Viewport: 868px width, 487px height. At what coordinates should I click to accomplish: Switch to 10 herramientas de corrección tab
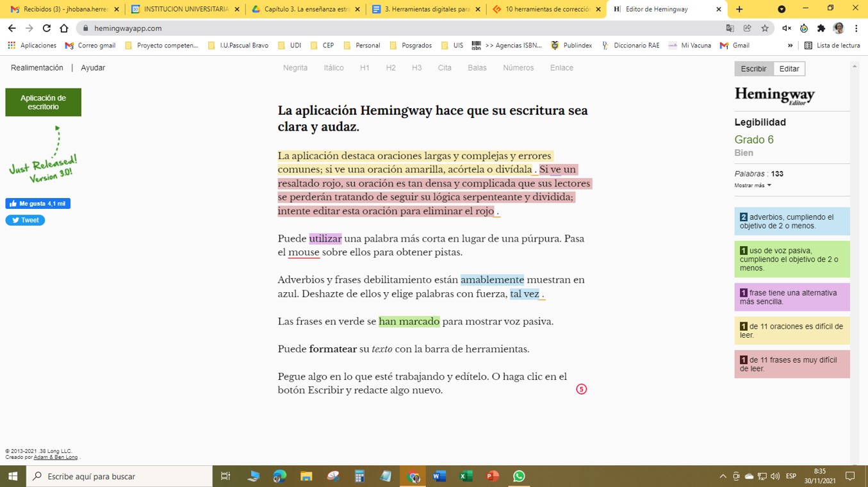click(x=546, y=10)
